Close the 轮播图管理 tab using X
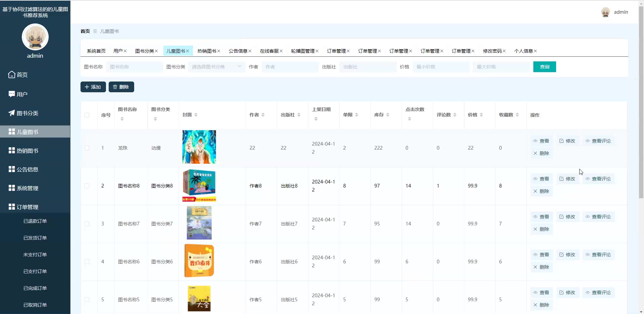644x314 pixels. 317,51
